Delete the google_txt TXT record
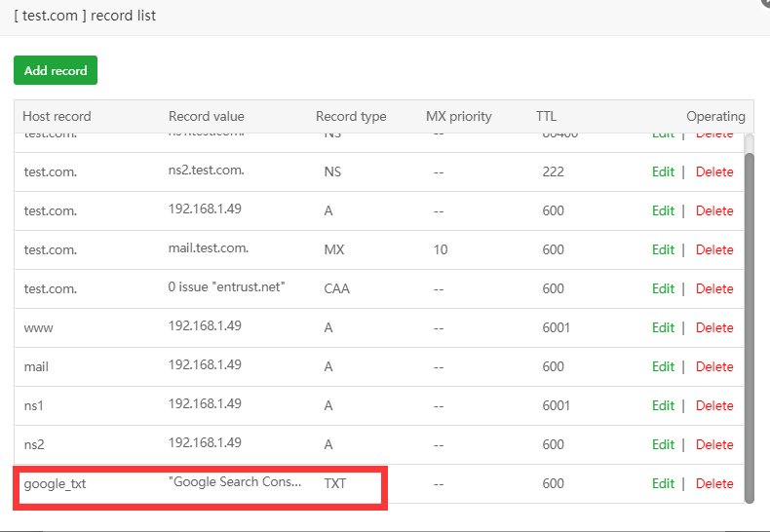This screenshot has height=532, width=770. [714, 483]
